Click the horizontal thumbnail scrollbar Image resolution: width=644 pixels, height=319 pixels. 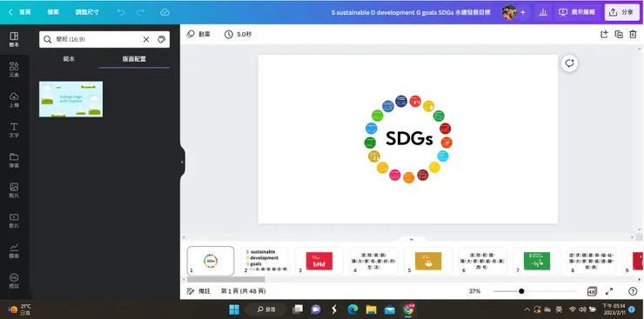[x=225, y=280]
